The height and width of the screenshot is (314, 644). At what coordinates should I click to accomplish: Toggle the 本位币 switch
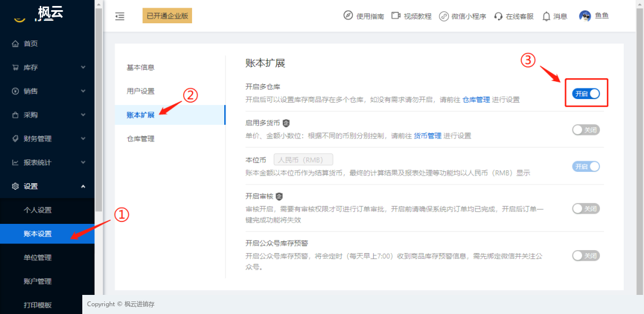[586, 167]
